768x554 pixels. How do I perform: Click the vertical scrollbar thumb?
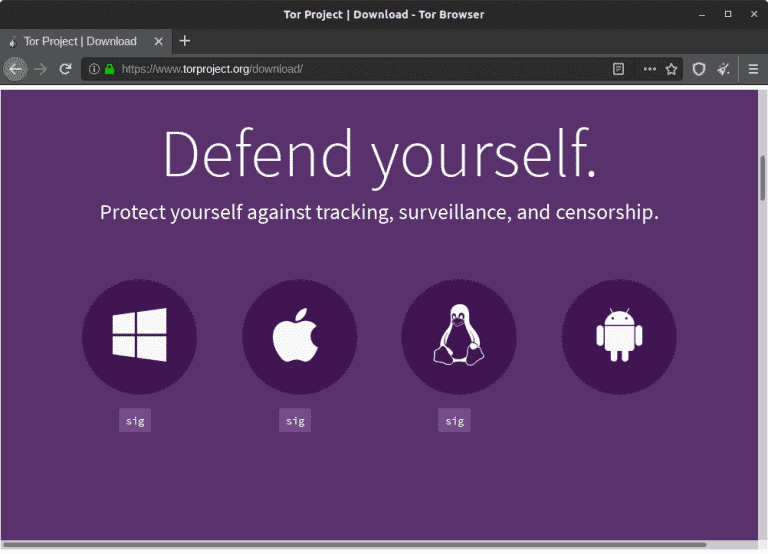763,178
